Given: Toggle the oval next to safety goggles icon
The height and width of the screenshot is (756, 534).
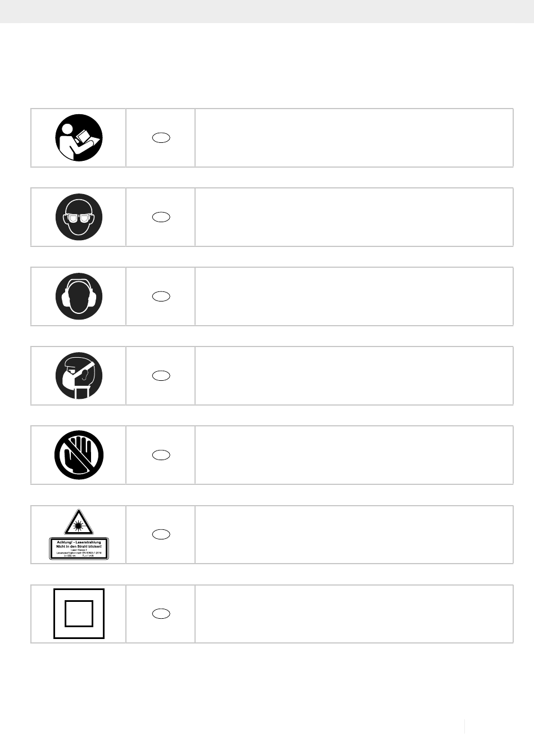Looking at the screenshot, I should (161, 217).
